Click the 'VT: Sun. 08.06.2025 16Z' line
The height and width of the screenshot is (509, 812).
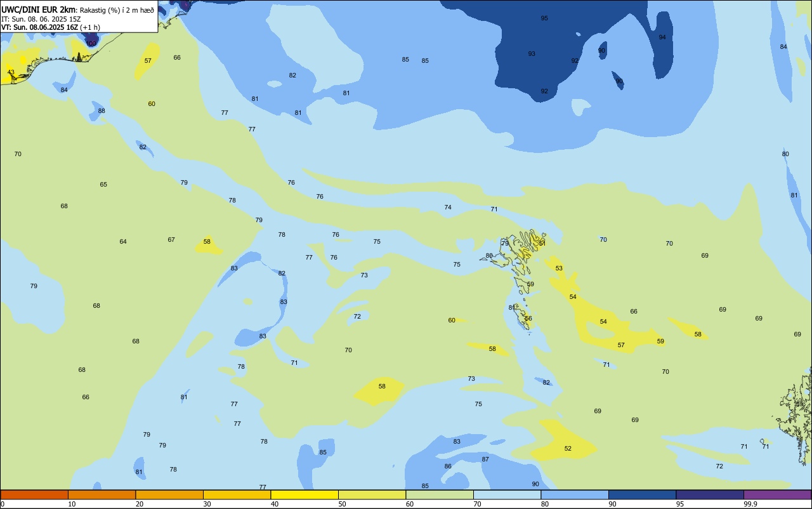[39, 27]
